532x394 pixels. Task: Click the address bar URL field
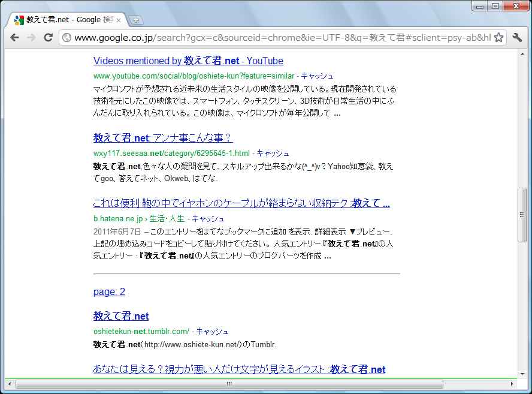(283, 37)
